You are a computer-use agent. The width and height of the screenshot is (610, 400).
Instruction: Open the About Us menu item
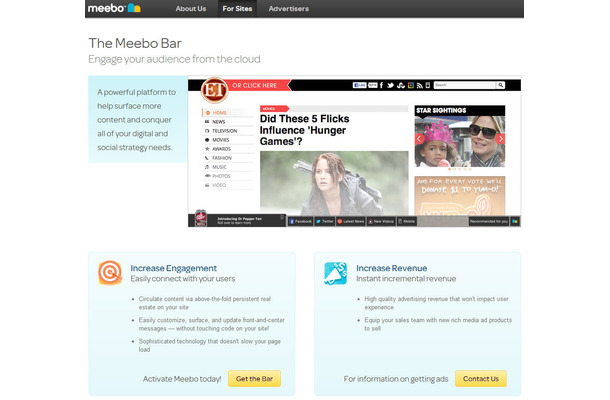pos(191,9)
